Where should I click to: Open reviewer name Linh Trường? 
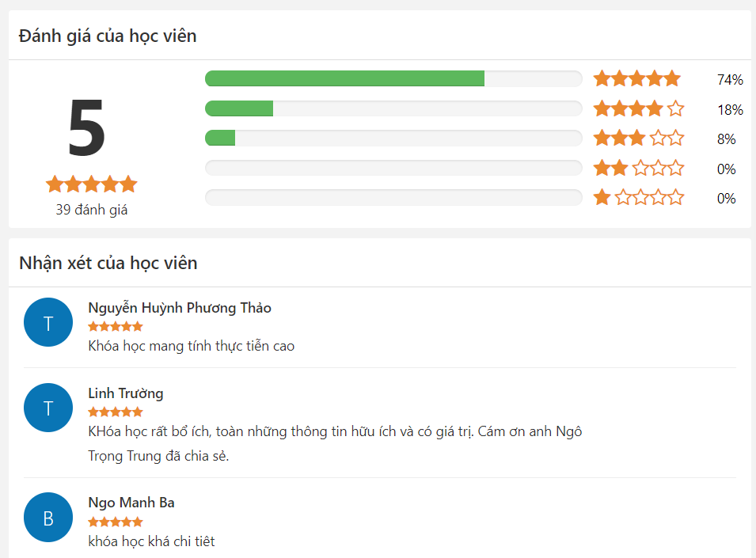(126, 393)
